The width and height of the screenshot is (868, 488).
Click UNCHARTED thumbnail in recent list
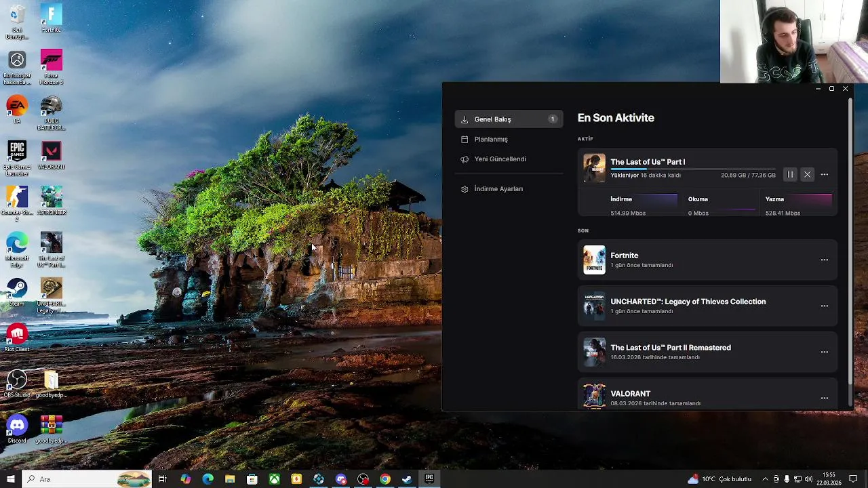(594, 306)
